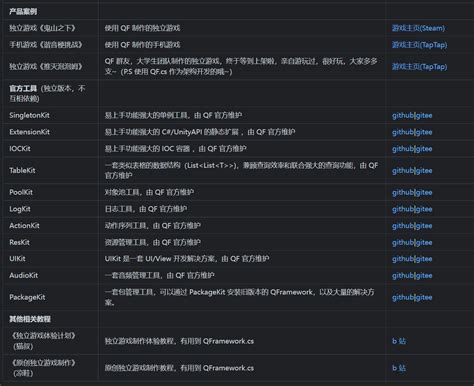The height and width of the screenshot is (386, 474).
Task: Select the UI/View 开发解决方案 description
Action: click(187, 259)
